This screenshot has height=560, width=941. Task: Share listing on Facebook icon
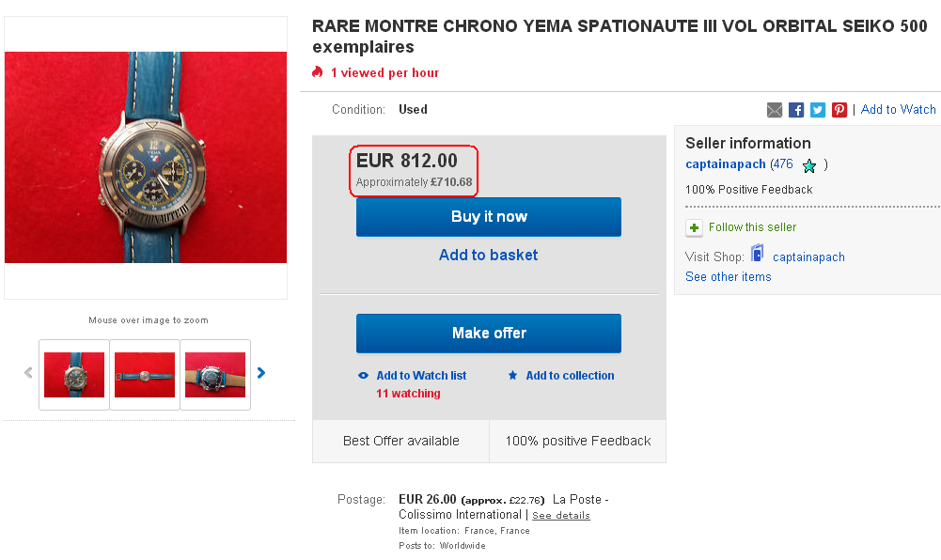click(796, 110)
